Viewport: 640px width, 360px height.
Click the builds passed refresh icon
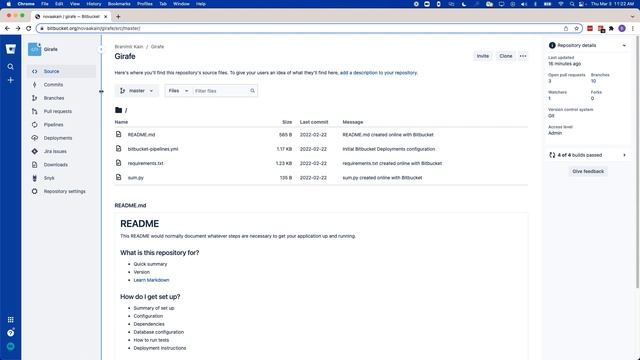pos(552,155)
